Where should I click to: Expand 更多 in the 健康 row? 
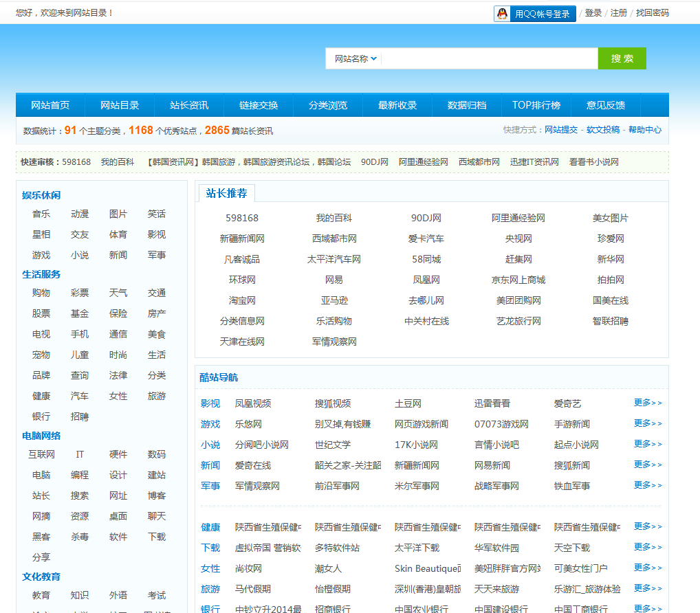point(648,527)
